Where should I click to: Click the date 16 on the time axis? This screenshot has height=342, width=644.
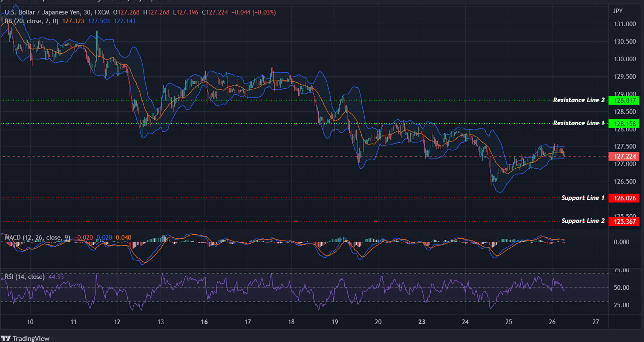click(203, 322)
